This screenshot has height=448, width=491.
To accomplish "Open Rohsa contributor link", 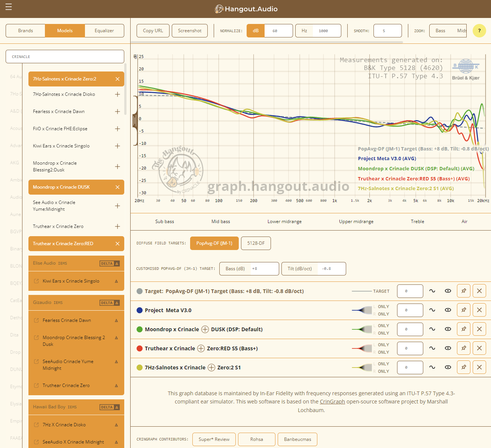I will (257, 439).
